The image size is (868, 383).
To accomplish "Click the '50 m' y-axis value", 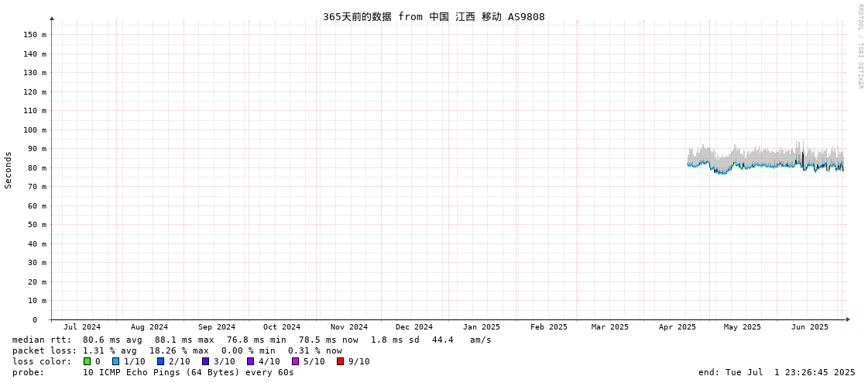I will (x=38, y=225).
